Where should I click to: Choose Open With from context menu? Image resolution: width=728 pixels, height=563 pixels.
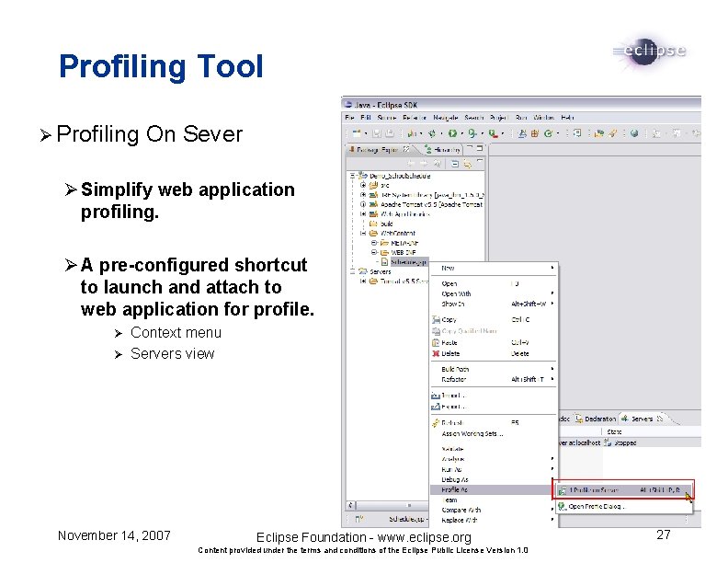(x=494, y=293)
